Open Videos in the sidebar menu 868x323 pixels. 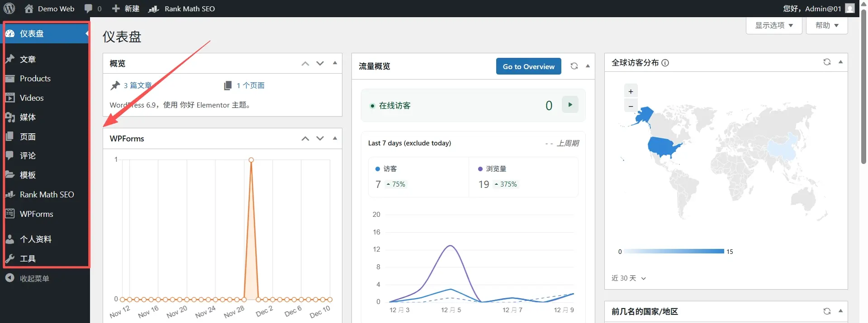click(45, 98)
